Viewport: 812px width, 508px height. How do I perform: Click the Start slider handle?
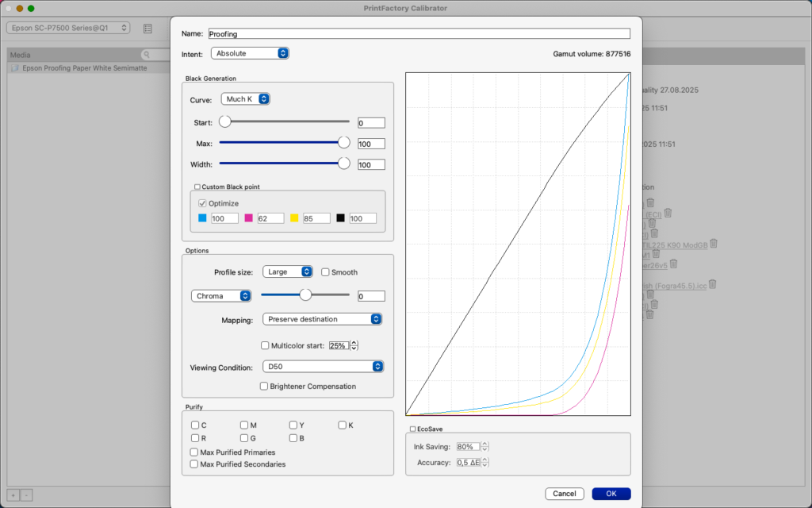coord(224,121)
